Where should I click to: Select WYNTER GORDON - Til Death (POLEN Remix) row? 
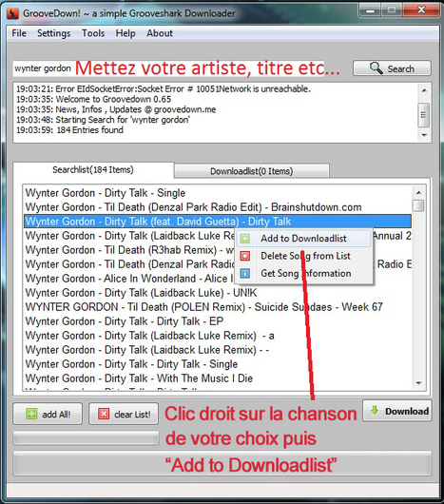pyautogui.click(x=218, y=307)
